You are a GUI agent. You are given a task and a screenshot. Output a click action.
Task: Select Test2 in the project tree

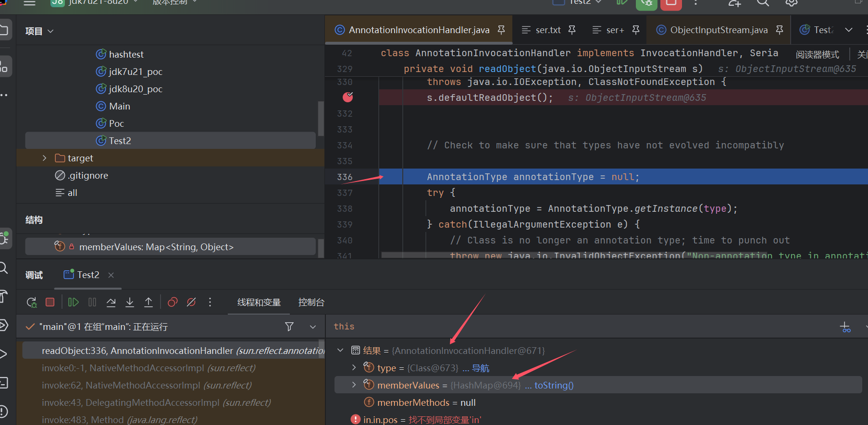click(170, 141)
